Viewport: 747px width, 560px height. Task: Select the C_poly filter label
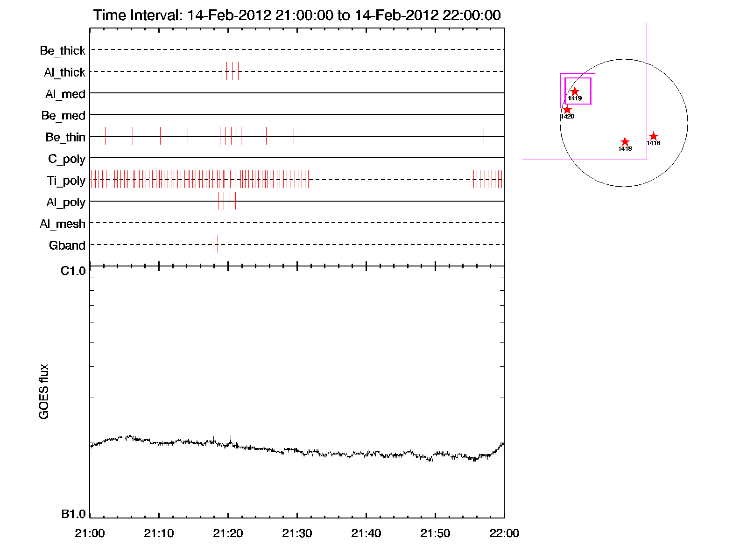click(67, 159)
